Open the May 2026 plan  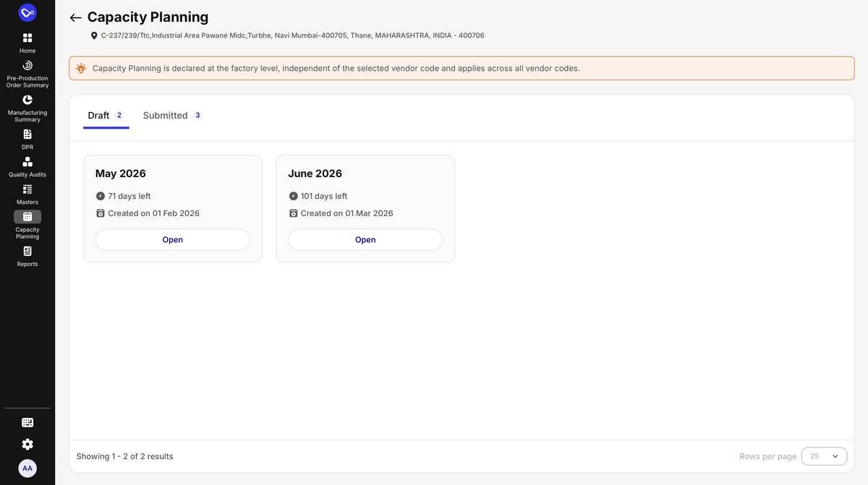coord(173,240)
